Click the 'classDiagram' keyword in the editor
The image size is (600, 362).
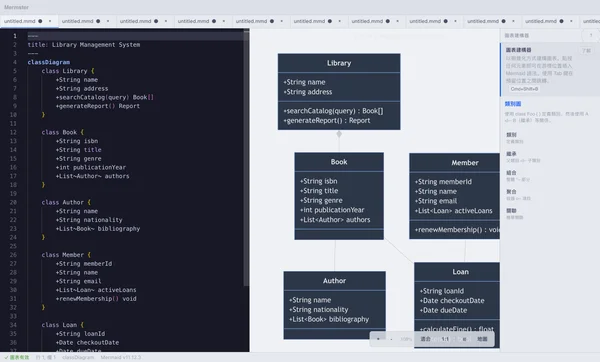pos(49,62)
